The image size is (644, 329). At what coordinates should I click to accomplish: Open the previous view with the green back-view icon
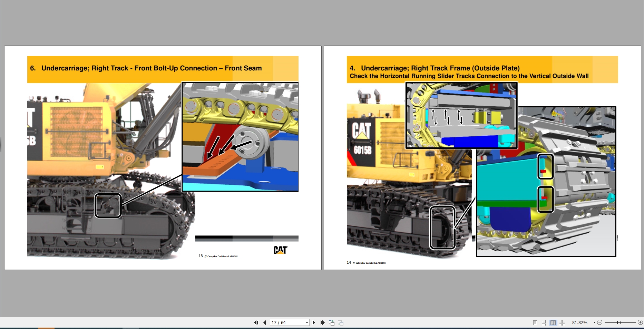coord(332,322)
